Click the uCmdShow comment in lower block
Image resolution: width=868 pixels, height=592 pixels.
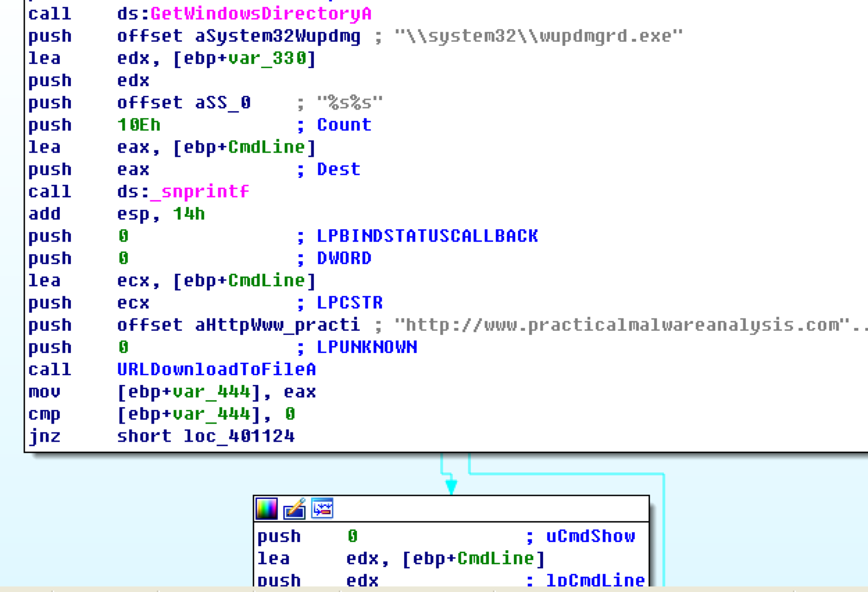coord(590,536)
